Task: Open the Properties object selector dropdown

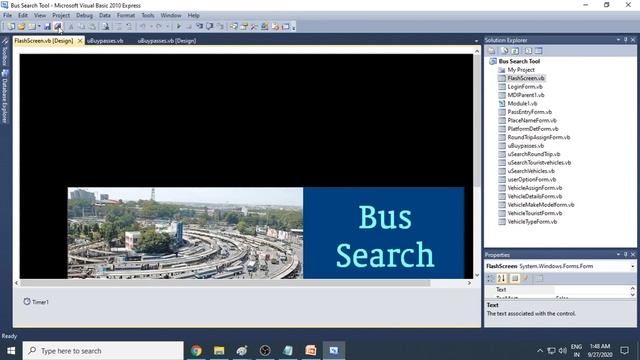Action: (632, 266)
